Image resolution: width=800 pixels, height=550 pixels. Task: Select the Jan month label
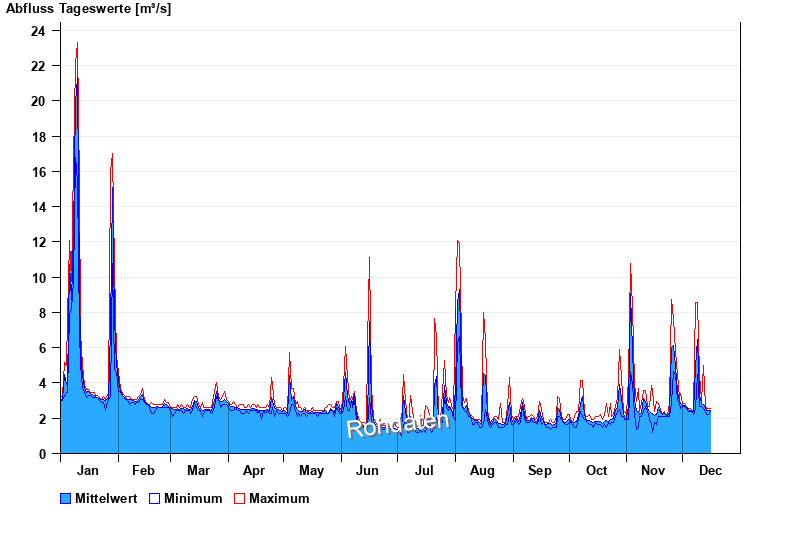(x=88, y=471)
